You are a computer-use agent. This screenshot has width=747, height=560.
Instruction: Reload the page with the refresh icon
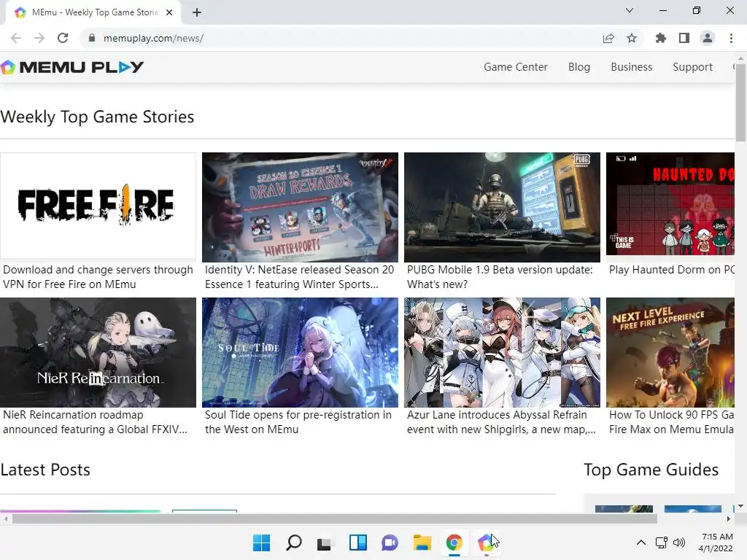click(63, 38)
